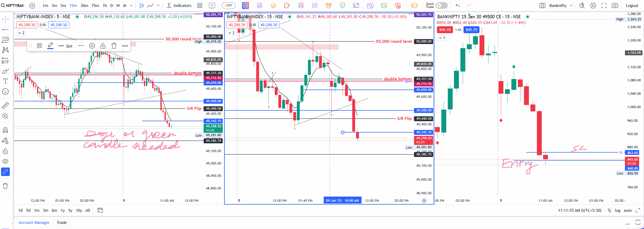The width and height of the screenshot is (644, 229).
Task: Collapse the indicators legend in the 5-minute chart
Action: [21, 33]
